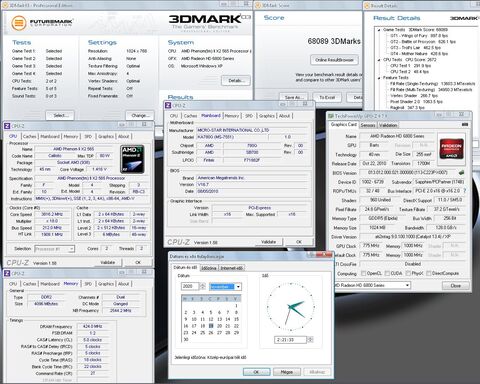Click the GPU-Z screenshot camera icon

465,124
